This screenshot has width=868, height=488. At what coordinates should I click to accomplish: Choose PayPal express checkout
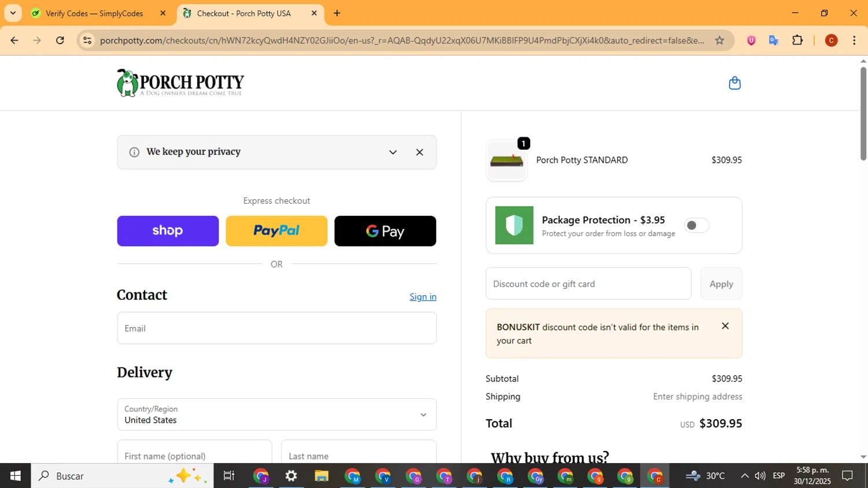[x=277, y=231]
